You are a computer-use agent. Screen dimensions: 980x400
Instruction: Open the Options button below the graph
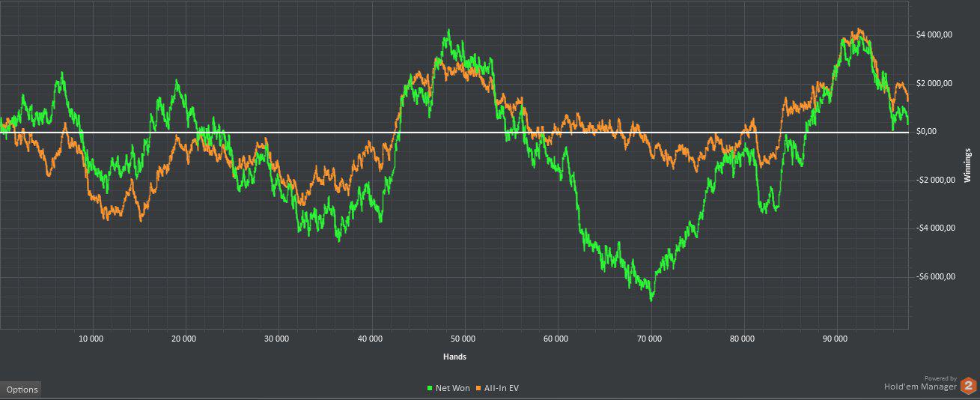[x=22, y=390]
